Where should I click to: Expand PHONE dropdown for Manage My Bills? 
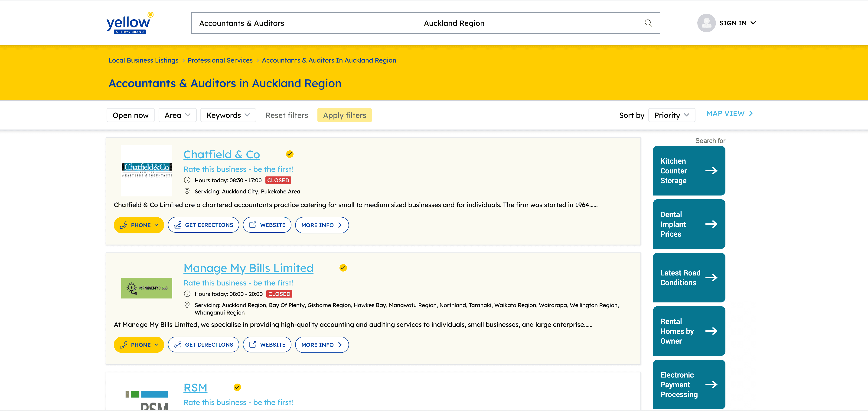click(139, 345)
